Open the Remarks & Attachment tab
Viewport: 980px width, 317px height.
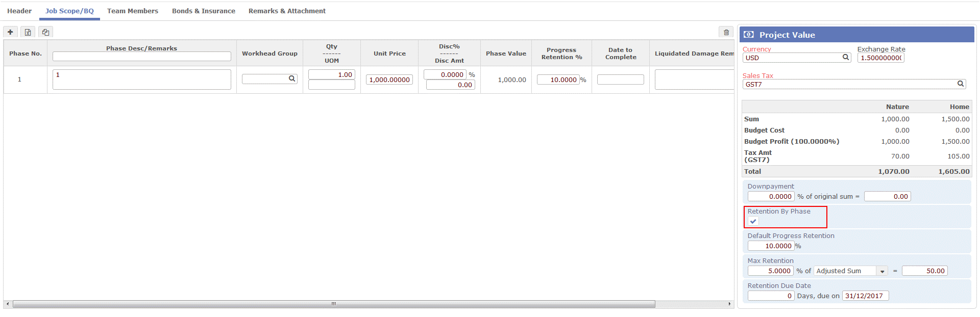[x=287, y=11]
